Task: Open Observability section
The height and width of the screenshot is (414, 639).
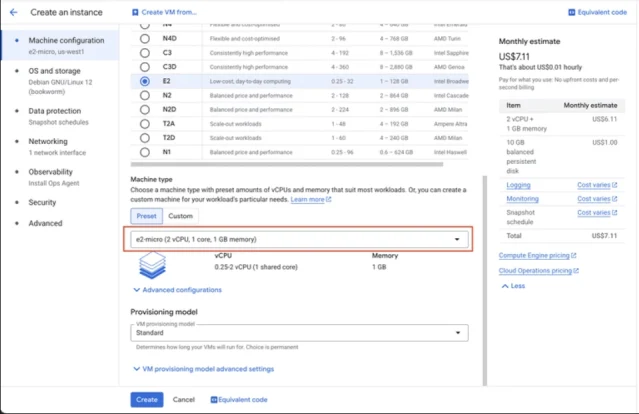Action: [60, 177]
